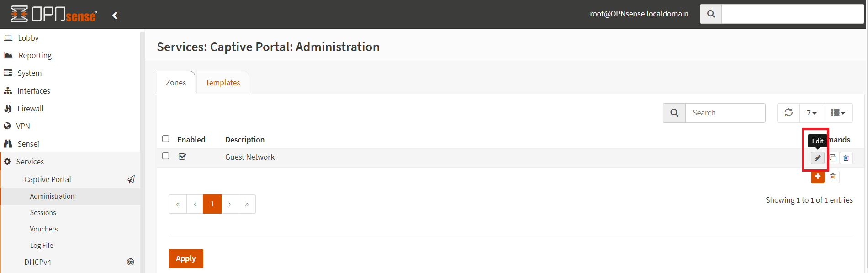The height and width of the screenshot is (273, 868).
Task: Collapse the sidebar with the arrow icon
Action: click(115, 16)
